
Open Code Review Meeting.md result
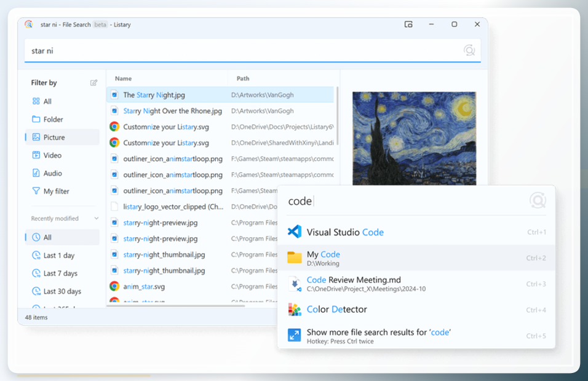416,283
